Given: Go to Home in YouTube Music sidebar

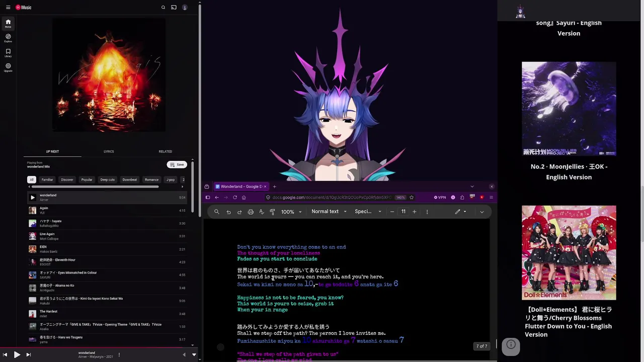Looking at the screenshot, I should pyautogui.click(x=8, y=23).
